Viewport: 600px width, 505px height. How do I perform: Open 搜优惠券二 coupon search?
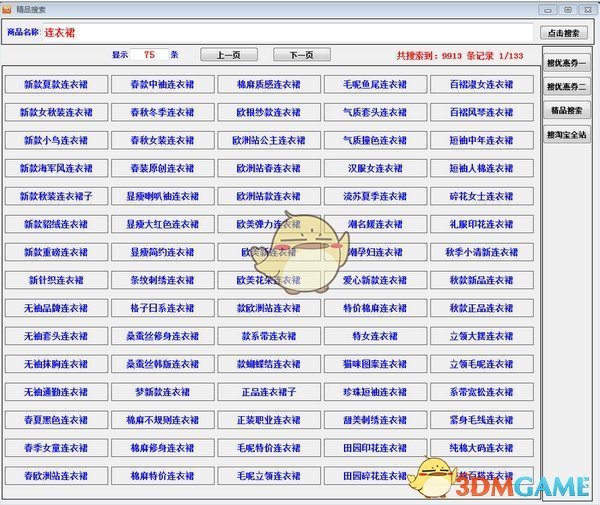567,87
